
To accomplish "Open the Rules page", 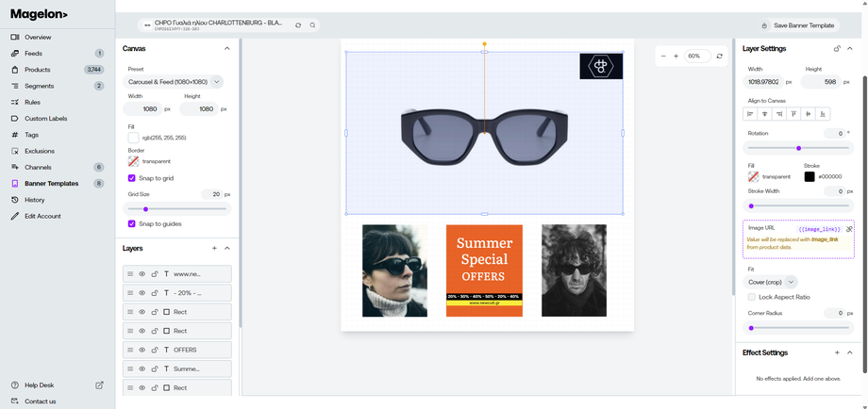I will click(x=32, y=102).
